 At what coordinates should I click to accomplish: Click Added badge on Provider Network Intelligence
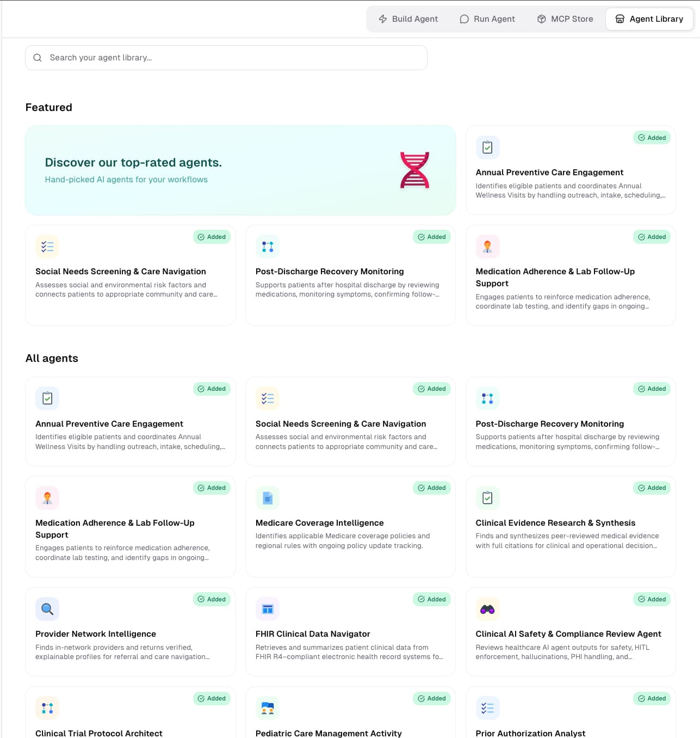(x=212, y=599)
